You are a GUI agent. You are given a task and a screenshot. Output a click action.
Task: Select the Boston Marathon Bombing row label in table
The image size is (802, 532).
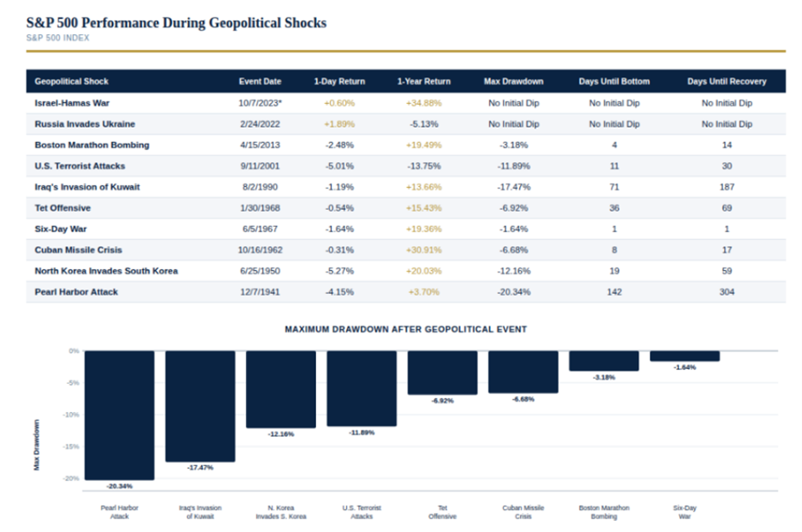(x=92, y=145)
